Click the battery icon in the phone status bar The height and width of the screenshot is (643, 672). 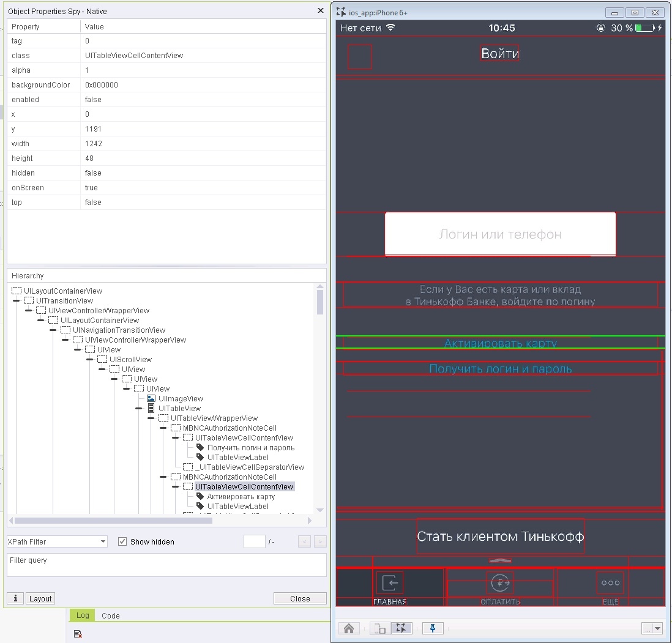[x=645, y=28]
